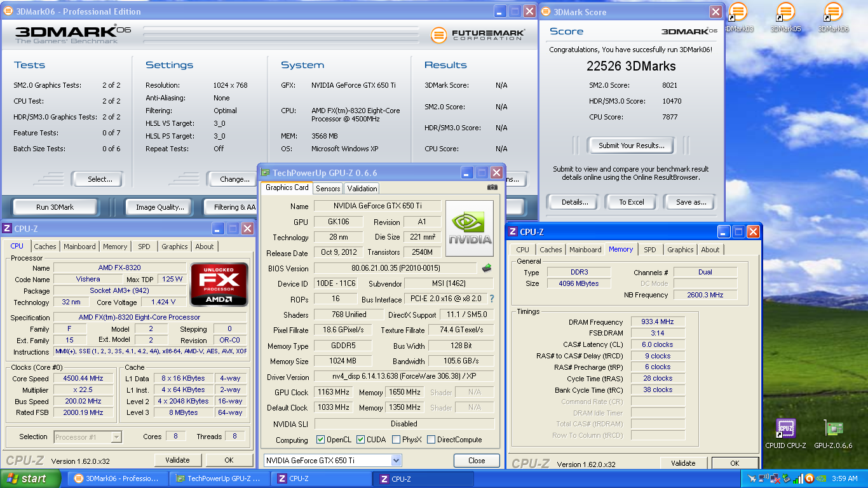Image resolution: width=868 pixels, height=488 pixels.
Task: Open the CPUID CPU-Z desktop icon
Action: (x=785, y=434)
